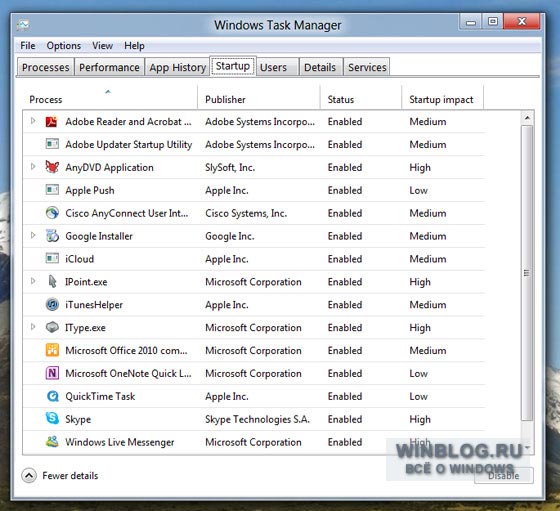560x511 pixels.
Task: Click the Windows Live Messenger icon
Action: pos(52,442)
